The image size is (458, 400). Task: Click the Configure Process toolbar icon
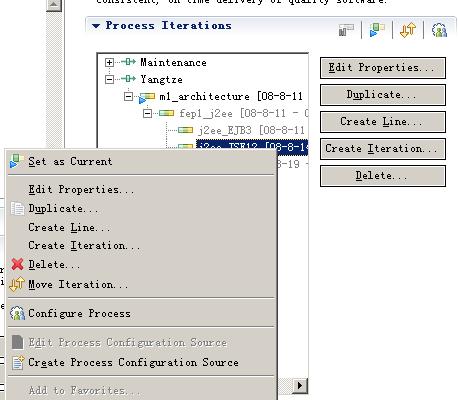[x=439, y=30]
